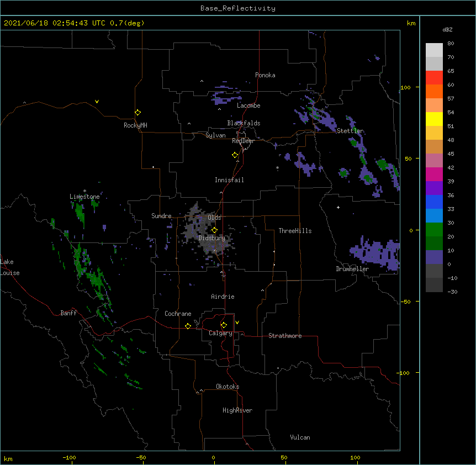Select the slate-violet 0-10 dBZ legend swatch
Screen dimensions: 476x465
[x=434, y=257]
